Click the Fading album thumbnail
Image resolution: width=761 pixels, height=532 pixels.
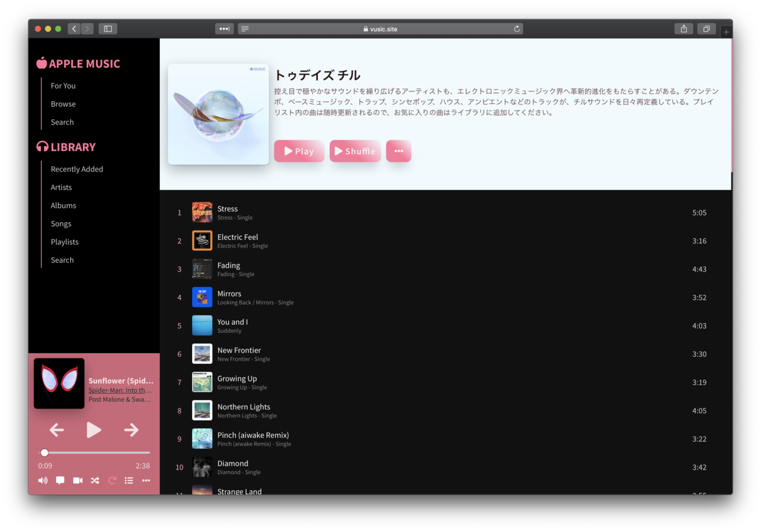coord(202,269)
